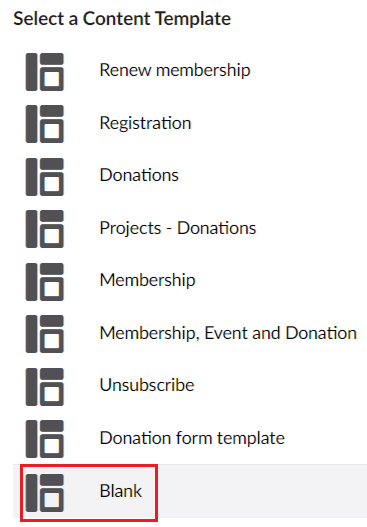Choose the Blank template label
This screenshot has height=527, width=367.
121,491
